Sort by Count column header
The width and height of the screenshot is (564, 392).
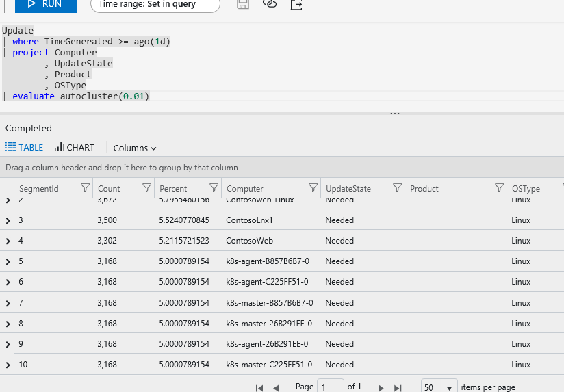coord(109,188)
